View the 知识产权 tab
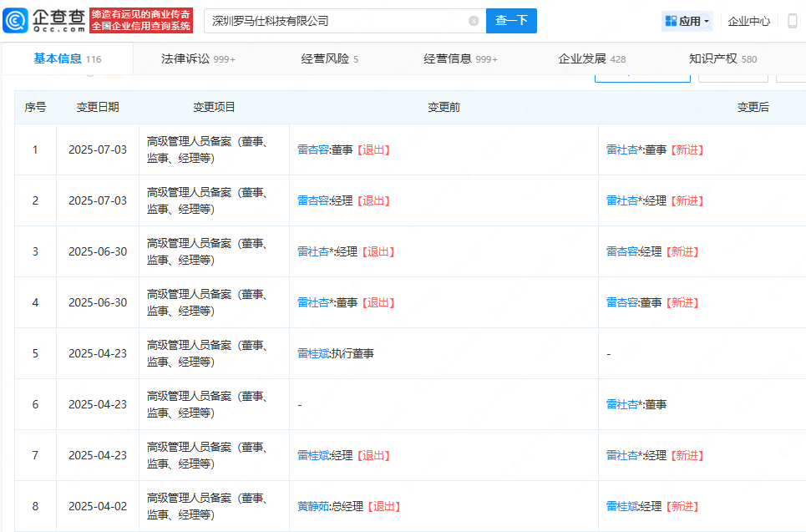Screen dimensions: 806x532 click(715, 58)
